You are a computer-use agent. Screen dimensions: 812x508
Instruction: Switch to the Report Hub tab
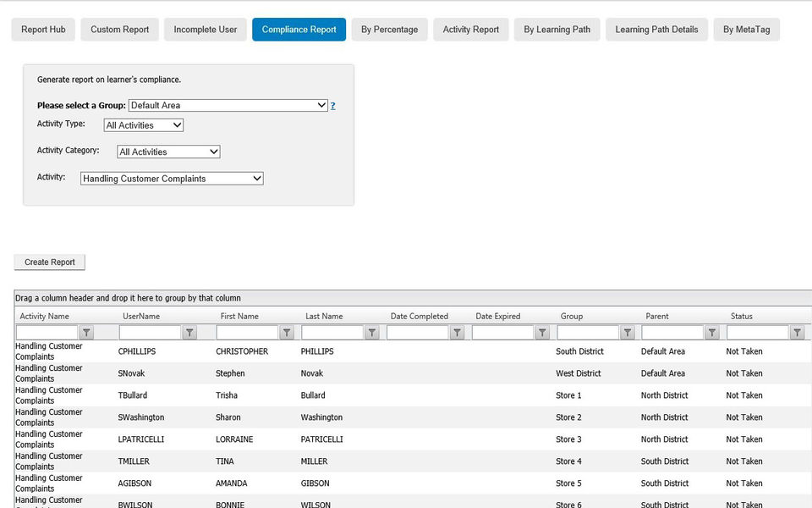pos(43,30)
